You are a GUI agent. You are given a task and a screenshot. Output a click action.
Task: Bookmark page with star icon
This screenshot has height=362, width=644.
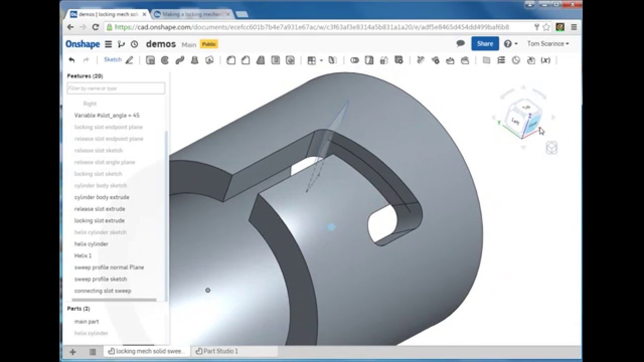(546, 27)
